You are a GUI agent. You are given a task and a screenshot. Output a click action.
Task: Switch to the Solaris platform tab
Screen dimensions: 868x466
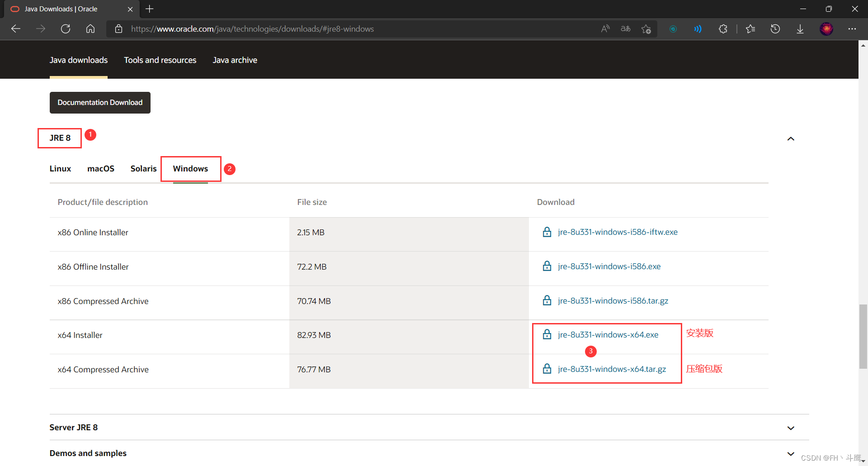click(x=143, y=169)
